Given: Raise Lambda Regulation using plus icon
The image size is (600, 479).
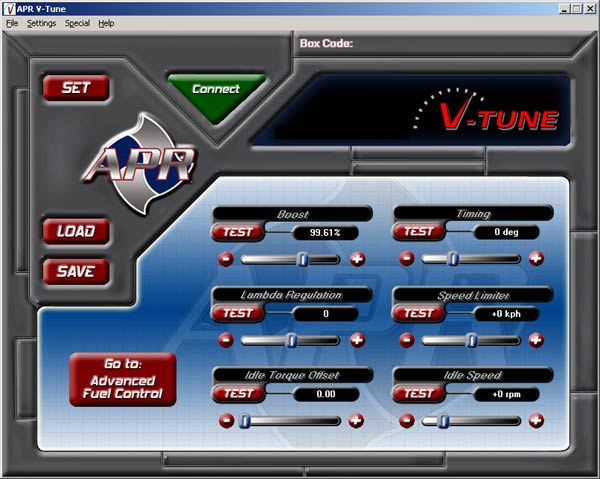Looking at the screenshot, I should pos(357,340).
